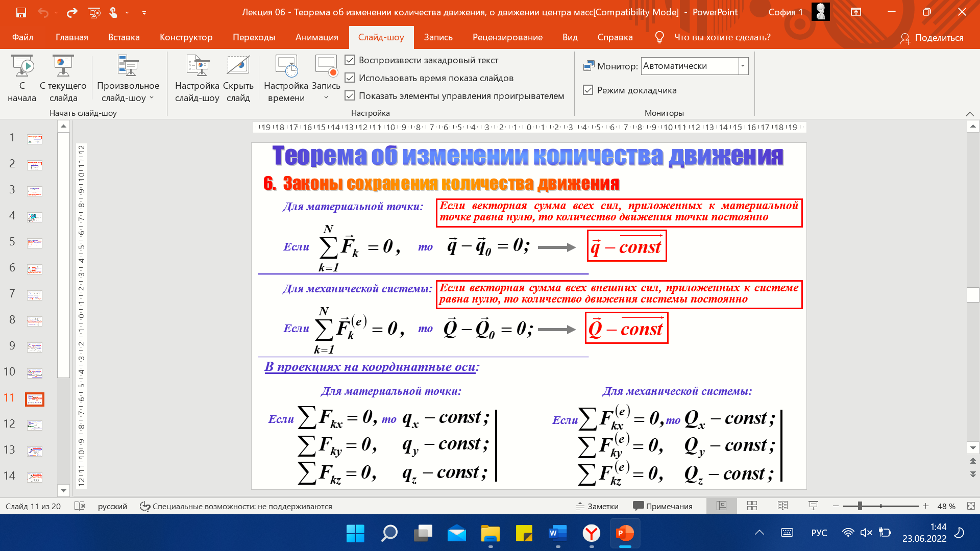Click the zoom out minus icon
Image resolution: width=980 pixels, height=551 pixels.
[836, 506]
